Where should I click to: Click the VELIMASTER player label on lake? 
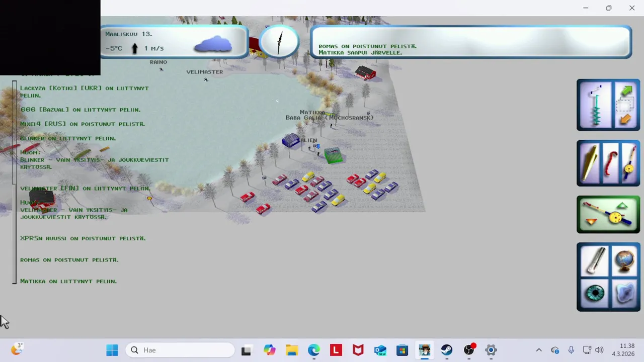pyautogui.click(x=204, y=72)
